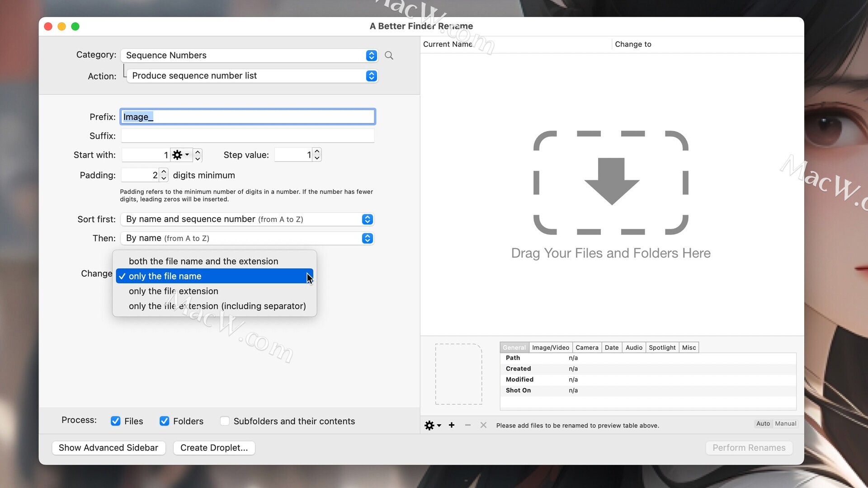Viewport: 868px width, 488px height.
Task: Click the Suffix input field
Action: pyautogui.click(x=248, y=136)
